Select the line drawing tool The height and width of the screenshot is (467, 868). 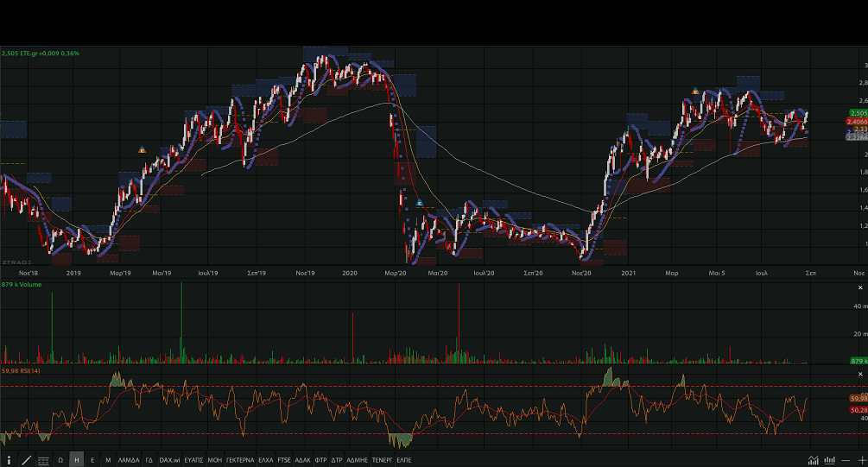(x=26, y=460)
